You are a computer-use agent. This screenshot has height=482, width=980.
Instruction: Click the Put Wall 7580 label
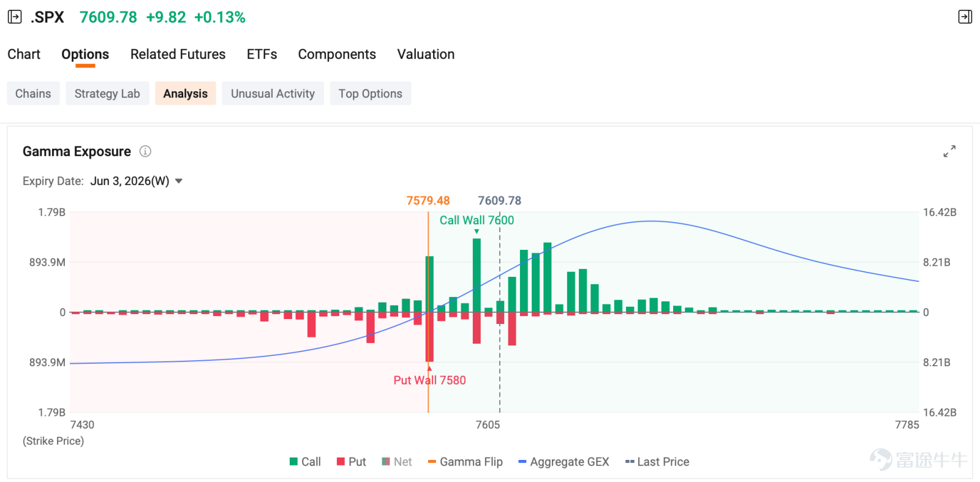point(429,380)
